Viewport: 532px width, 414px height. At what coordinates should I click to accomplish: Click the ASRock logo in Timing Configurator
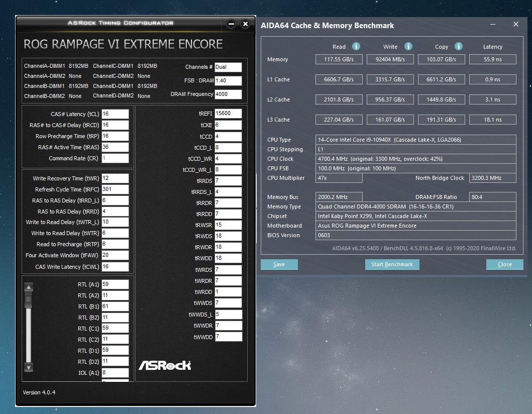(x=165, y=365)
